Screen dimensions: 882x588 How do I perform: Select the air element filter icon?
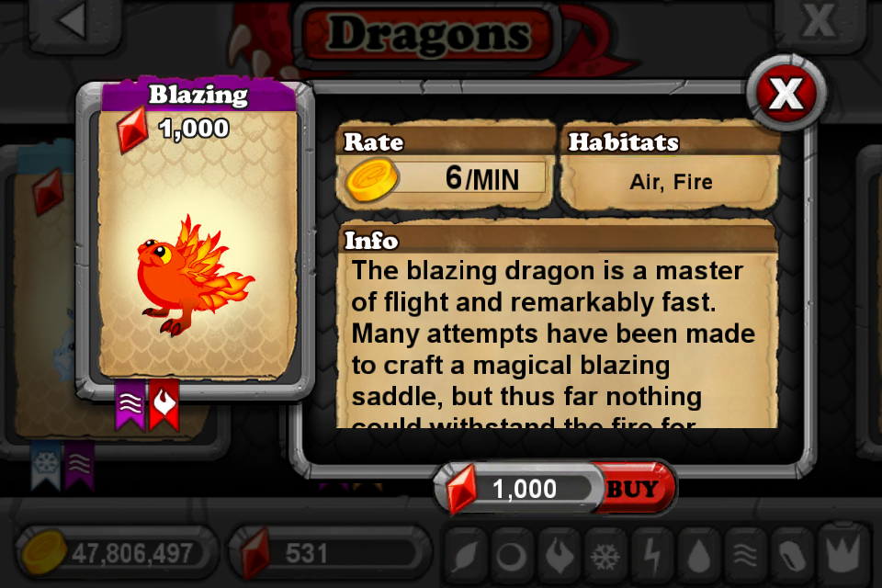click(x=745, y=554)
